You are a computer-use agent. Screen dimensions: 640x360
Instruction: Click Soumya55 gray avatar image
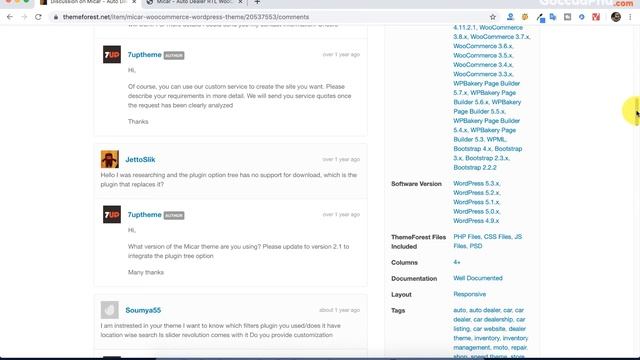coord(110,310)
